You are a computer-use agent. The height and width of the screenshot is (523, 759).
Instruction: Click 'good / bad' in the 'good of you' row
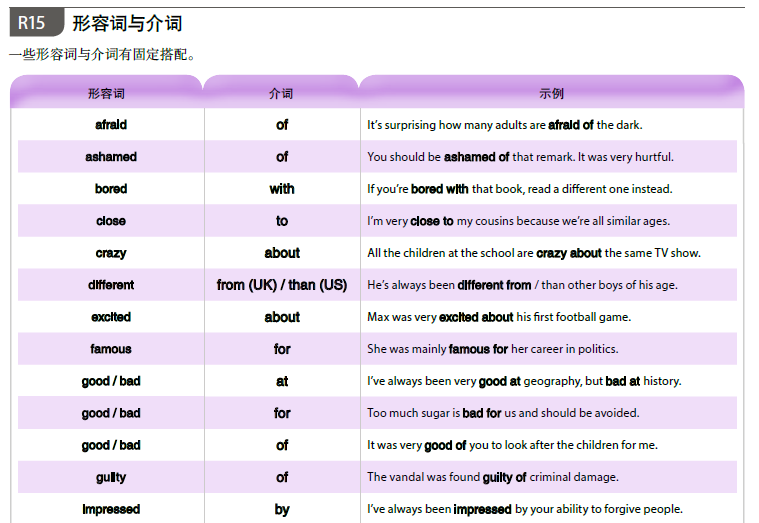pos(111,445)
